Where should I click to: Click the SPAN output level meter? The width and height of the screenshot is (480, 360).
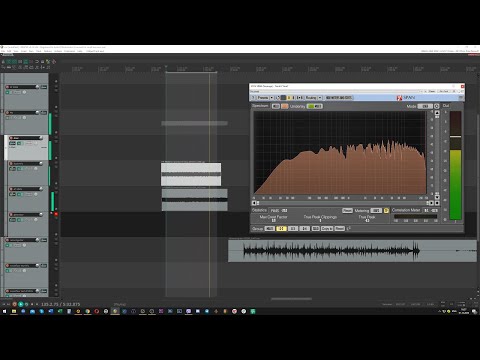coord(456,165)
